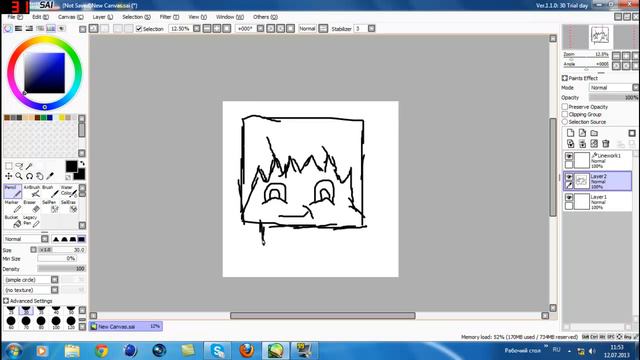Enable Preserve Opacity checkbox
640x360 pixels.
[565, 107]
